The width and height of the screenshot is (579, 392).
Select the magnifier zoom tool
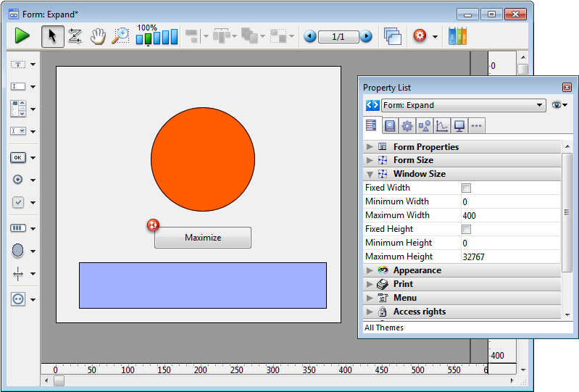pos(120,36)
